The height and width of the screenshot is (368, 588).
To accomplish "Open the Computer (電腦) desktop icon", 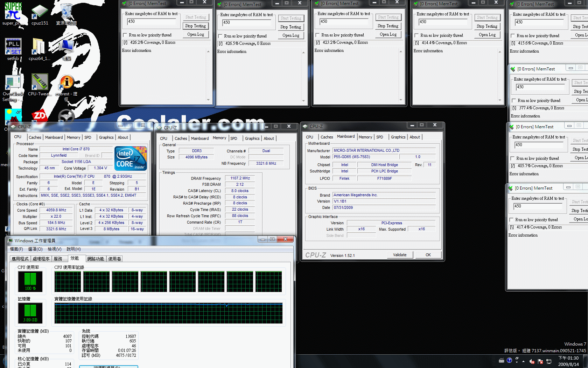I will [x=66, y=49].
